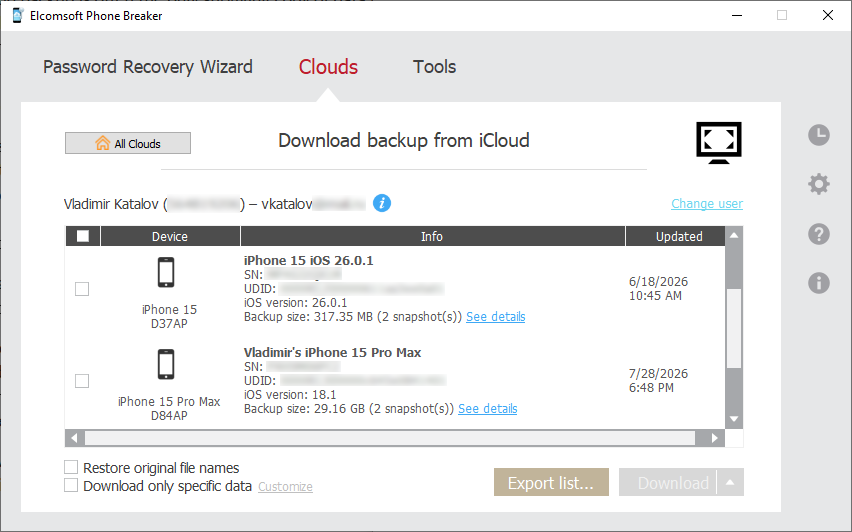
Task: Click the Updated column header
Action: [x=675, y=236]
